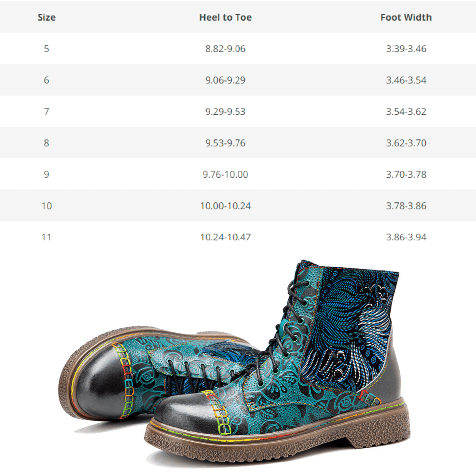The image size is (476, 476).
Task: Click the Heel to Toe column header
Action: click(225, 17)
